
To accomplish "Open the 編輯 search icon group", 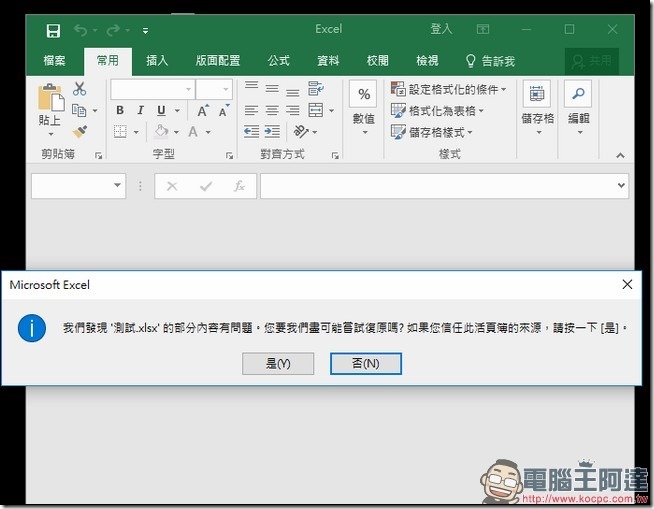I will click(578, 94).
